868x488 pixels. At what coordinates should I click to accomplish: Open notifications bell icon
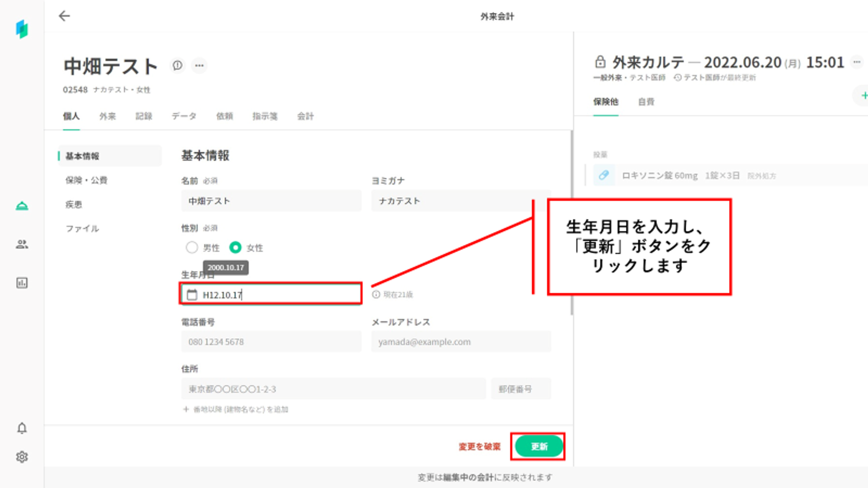click(x=22, y=428)
